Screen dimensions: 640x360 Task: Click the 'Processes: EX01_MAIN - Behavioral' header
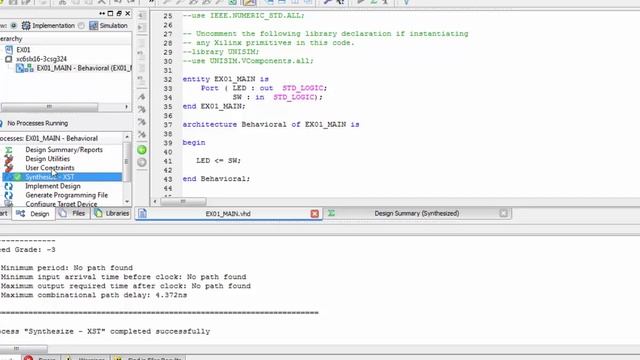pos(49,138)
